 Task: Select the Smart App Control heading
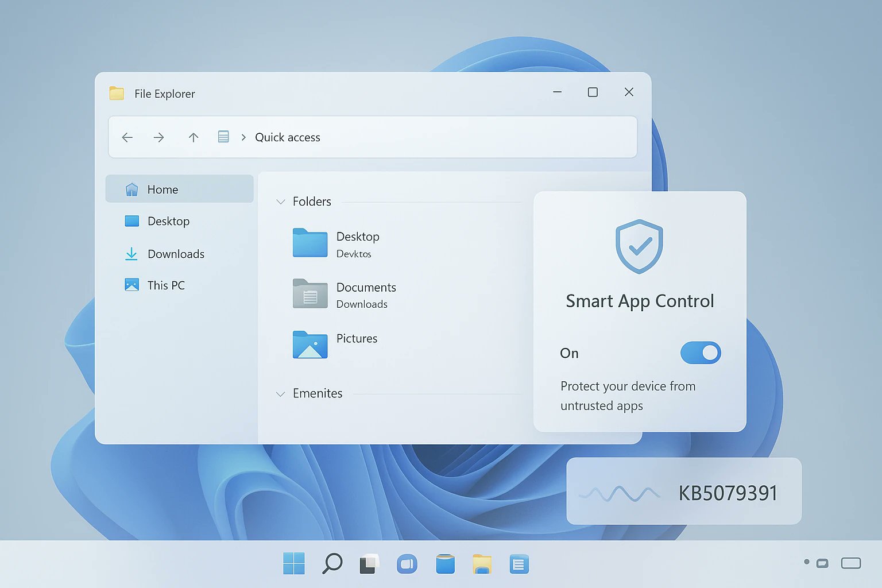coord(640,301)
